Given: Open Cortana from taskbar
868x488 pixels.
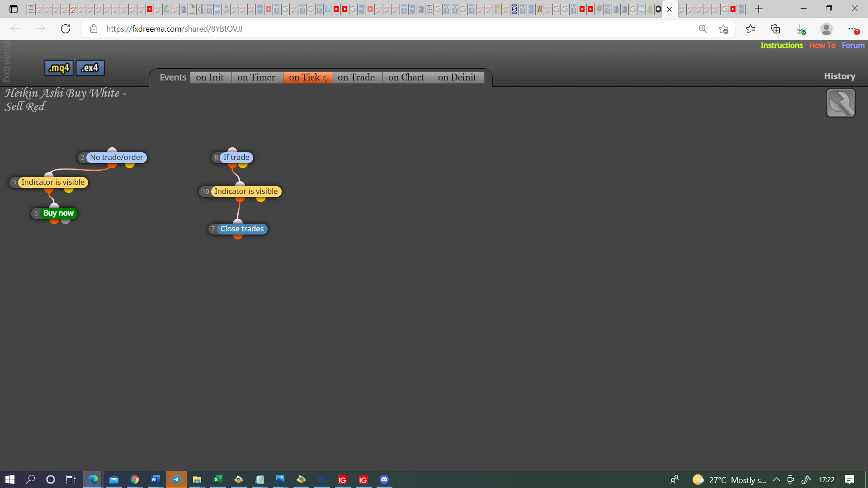Looking at the screenshot, I should pos(51,479).
